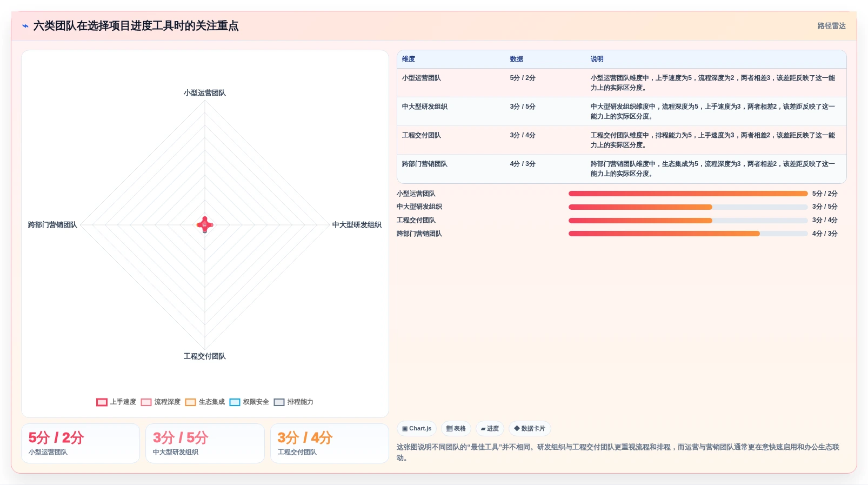Click the 进度 tag chip
Viewport: 868px width, 485px height.
(490, 428)
